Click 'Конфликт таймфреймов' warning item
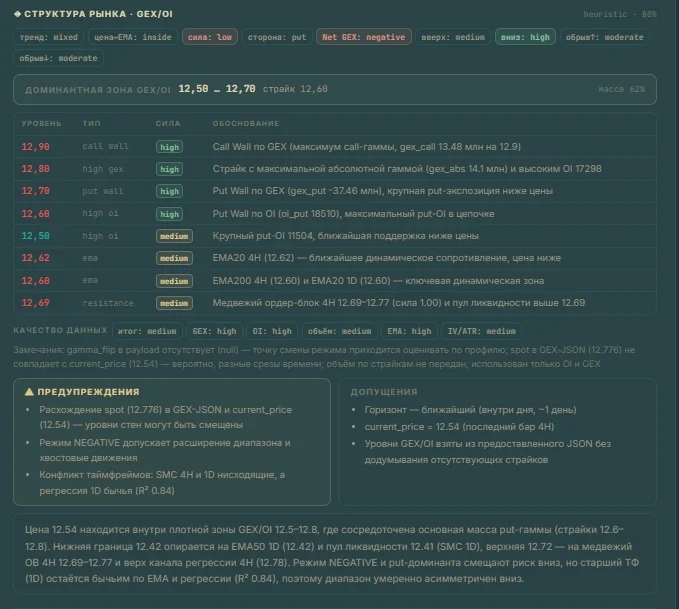This screenshot has height=609, width=679. click(x=162, y=483)
